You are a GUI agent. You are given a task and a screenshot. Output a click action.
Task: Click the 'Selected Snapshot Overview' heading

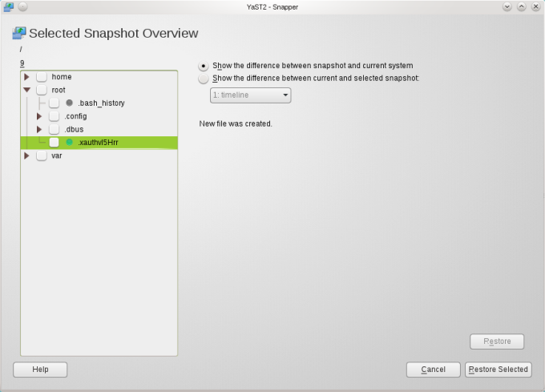point(113,34)
